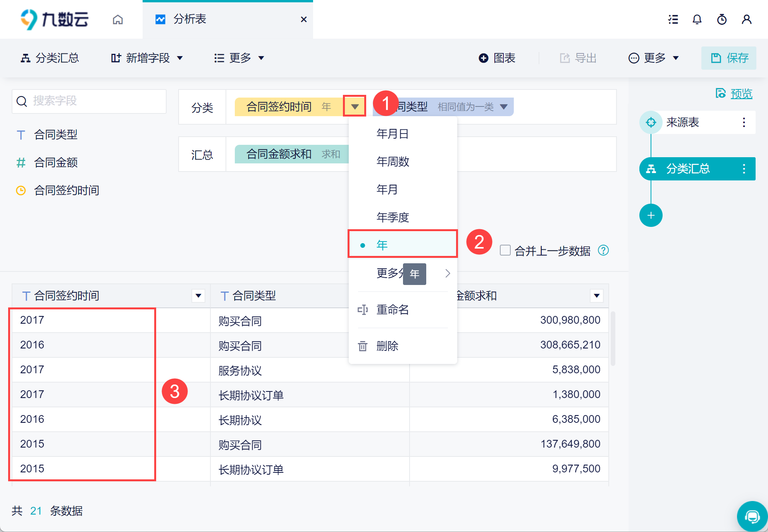Open the user account icon
Screen dimensions: 768x532
point(747,19)
